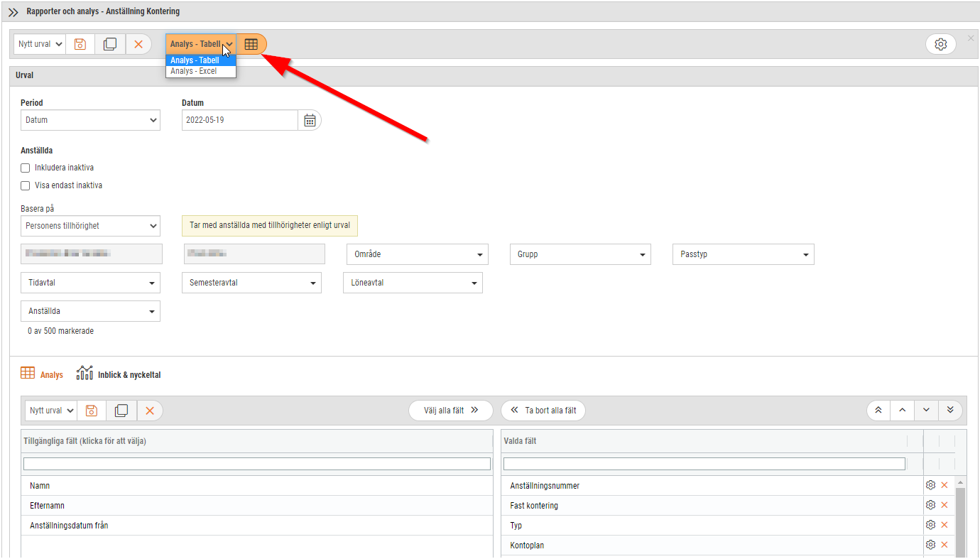Click the Datum field showing 2022-05-19
The width and height of the screenshot is (980, 559).
240,120
